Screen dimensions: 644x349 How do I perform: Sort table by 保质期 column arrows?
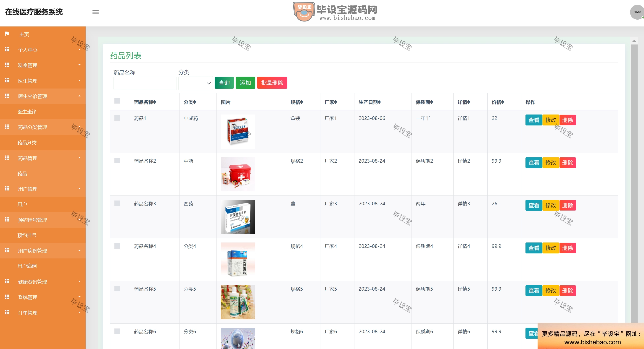tap(431, 102)
